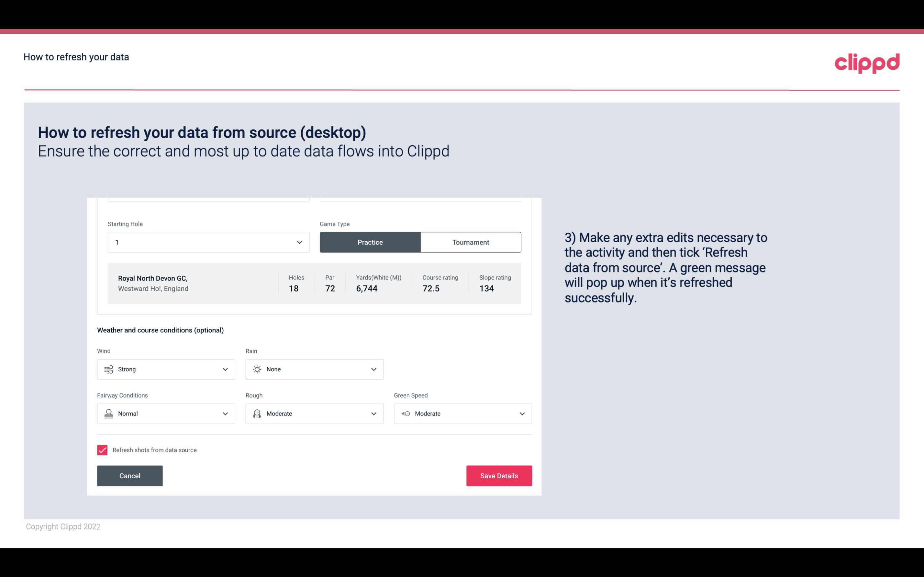Click the Tournament game type icon
Screen dimensions: 924x577
click(x=470, y=242)
